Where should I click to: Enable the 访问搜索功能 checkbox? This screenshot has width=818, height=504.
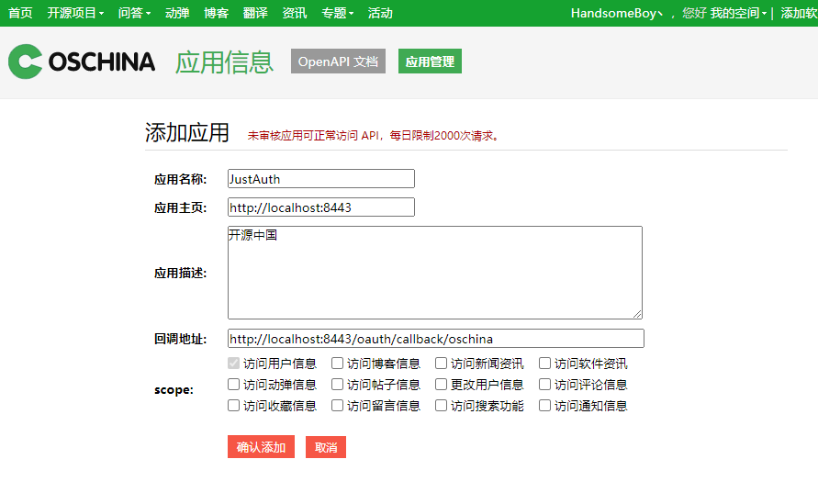(x=442, y=406)
